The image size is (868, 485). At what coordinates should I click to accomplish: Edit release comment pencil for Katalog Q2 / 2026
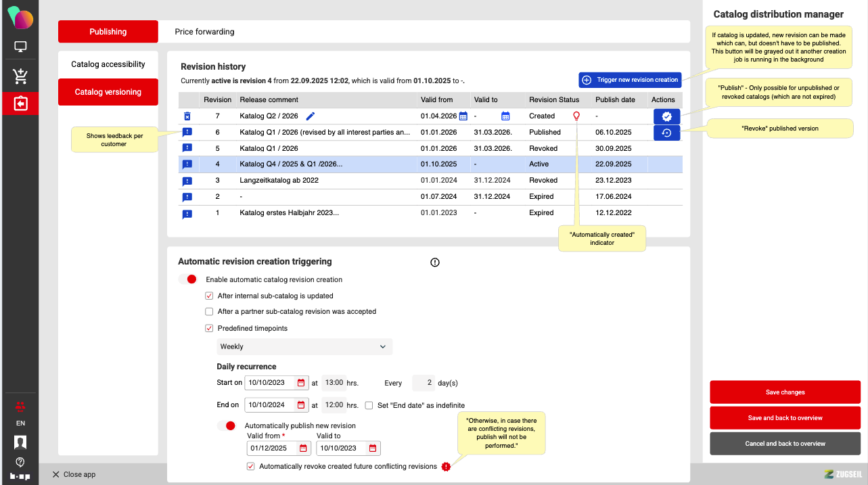(x=311, y=116)
